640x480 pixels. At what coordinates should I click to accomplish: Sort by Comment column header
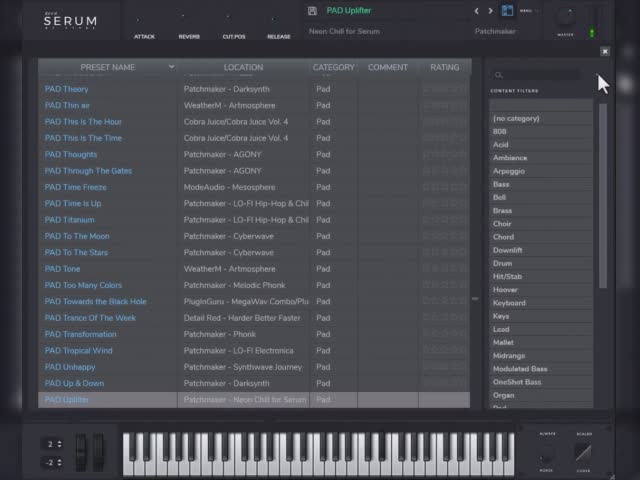click(388, 67)
